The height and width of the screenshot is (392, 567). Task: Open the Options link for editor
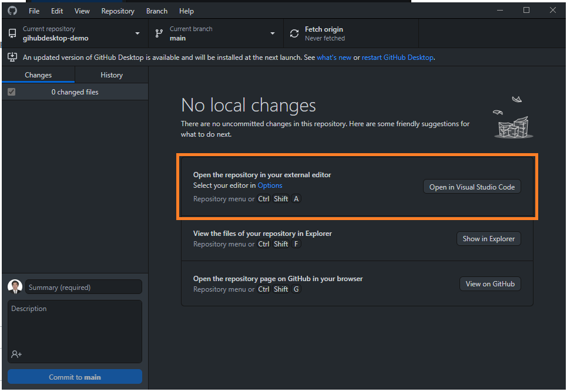coord(270,185)
